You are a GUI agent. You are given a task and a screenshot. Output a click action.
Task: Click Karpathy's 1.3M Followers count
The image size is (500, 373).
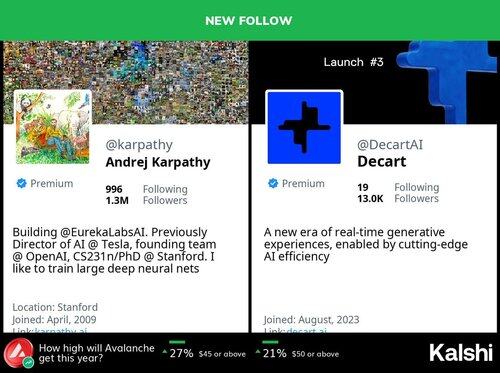coord(146,200)
